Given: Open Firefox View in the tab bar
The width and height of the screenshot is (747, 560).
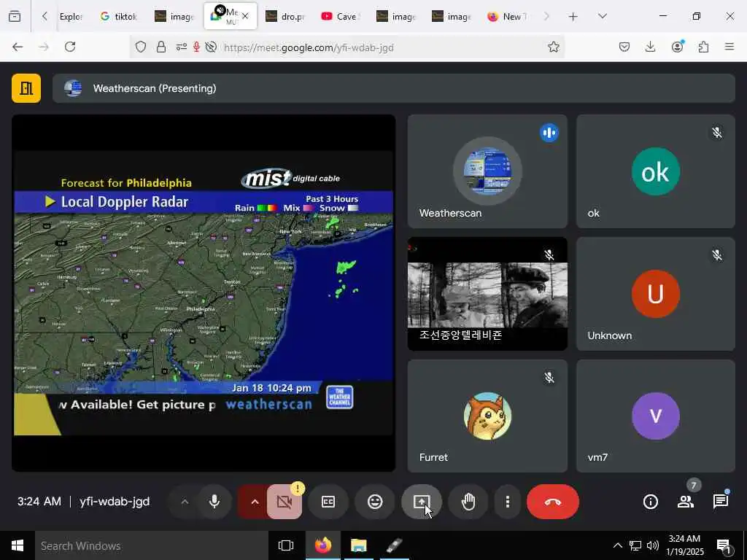Looking at the screenshot, I should point(15,16).
